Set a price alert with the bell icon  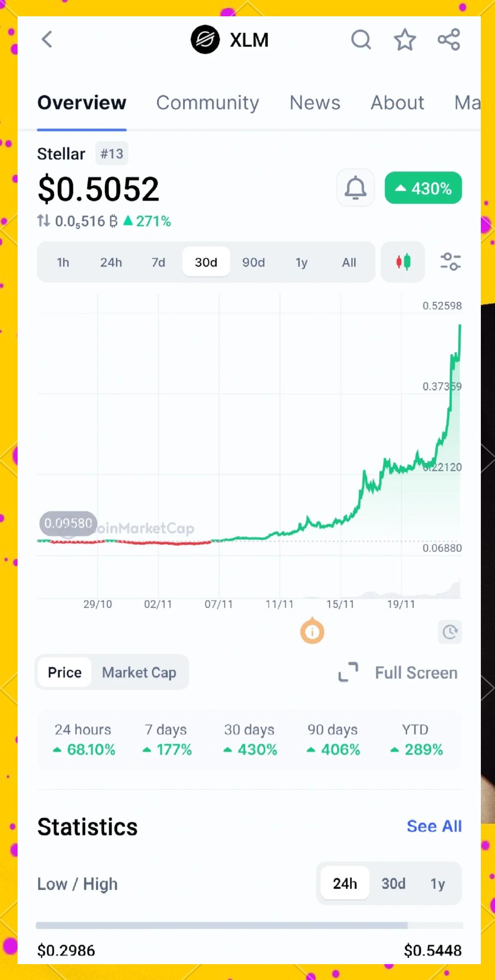355,187
